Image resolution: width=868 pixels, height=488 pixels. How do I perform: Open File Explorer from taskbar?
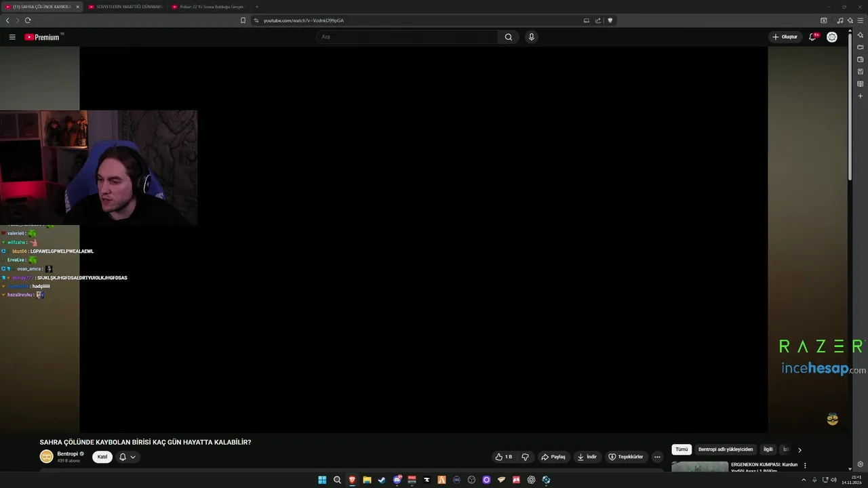367,480
